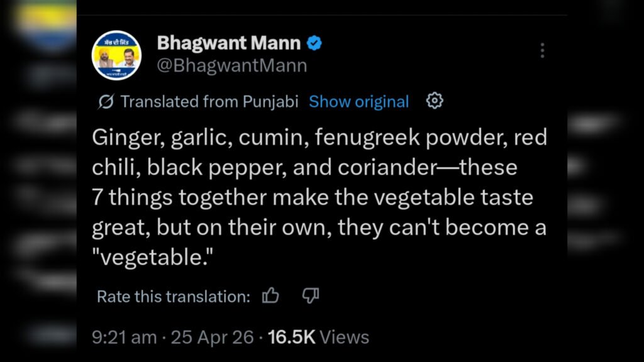Open the tweet's three-dot More menu

pyautogui.click(x=542, y=50)
